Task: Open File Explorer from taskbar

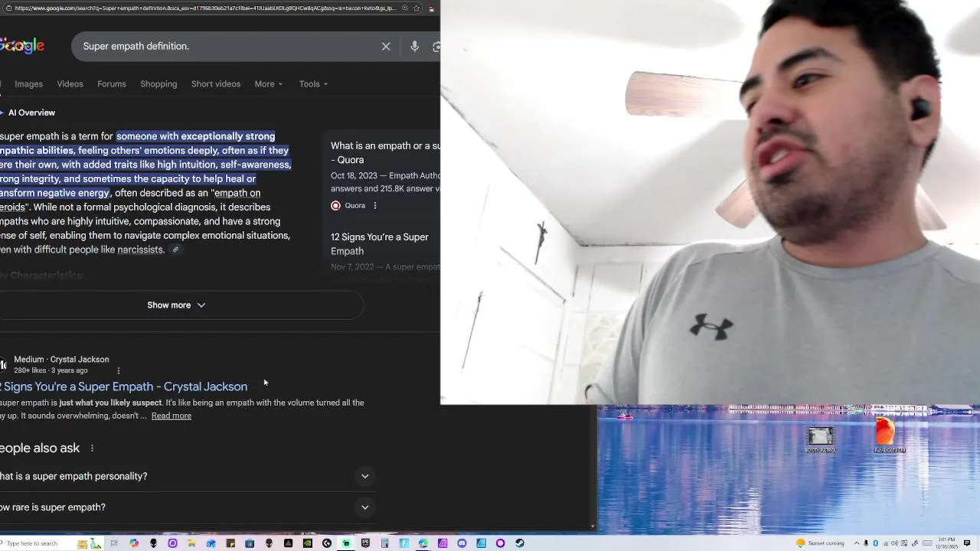Action: pos(191,543)
